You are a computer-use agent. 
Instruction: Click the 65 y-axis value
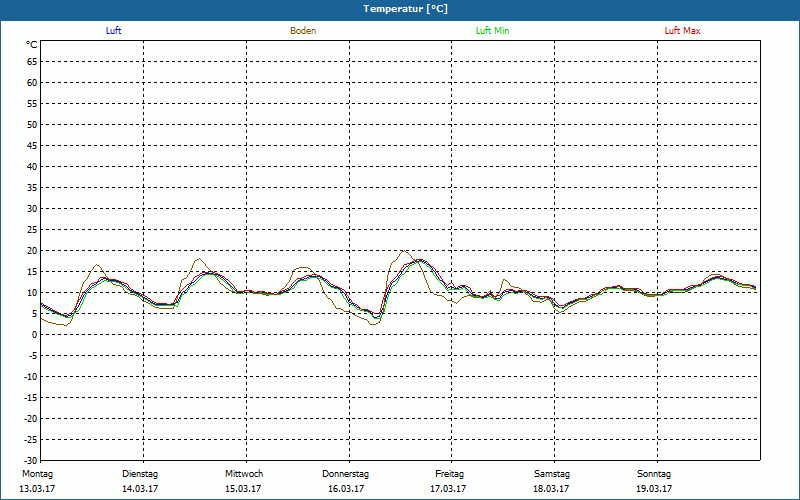coord(32,62)
